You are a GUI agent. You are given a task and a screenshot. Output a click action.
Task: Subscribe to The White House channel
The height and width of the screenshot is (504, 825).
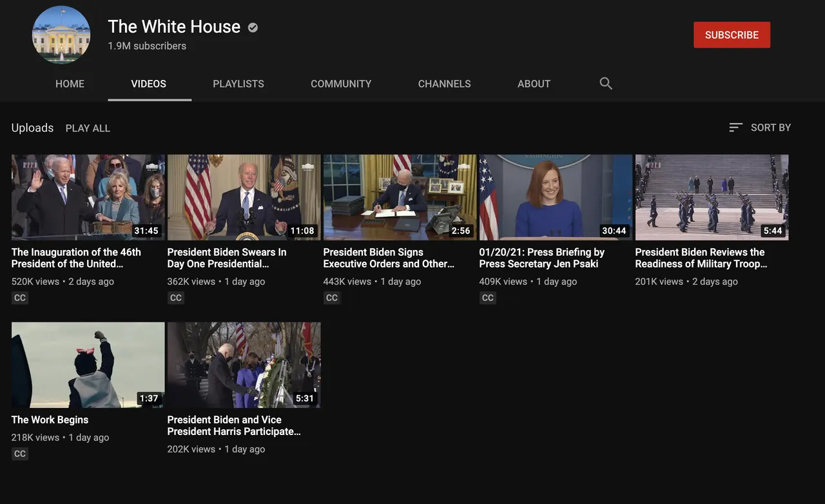coord(732,35)
